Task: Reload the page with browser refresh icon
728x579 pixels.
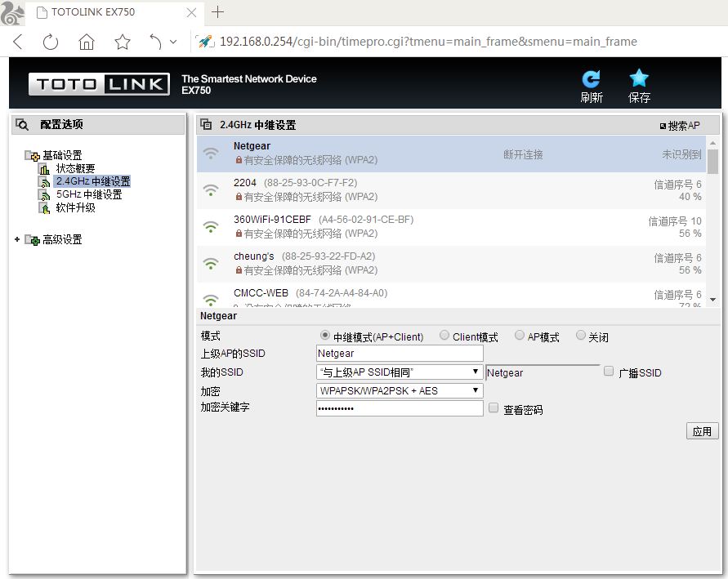Action: tap(51, 42)
